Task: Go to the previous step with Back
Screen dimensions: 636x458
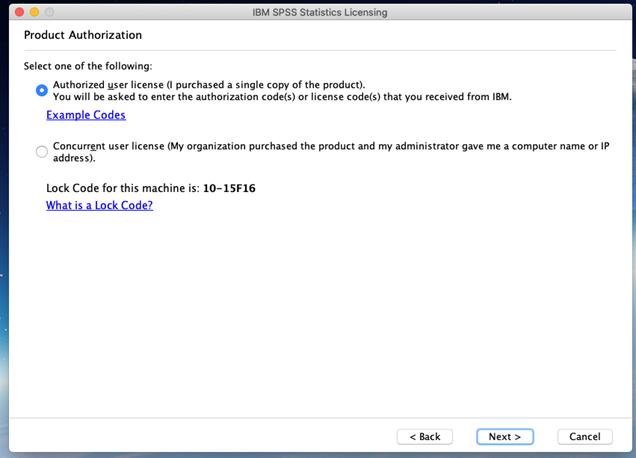Action: point(425,437)
